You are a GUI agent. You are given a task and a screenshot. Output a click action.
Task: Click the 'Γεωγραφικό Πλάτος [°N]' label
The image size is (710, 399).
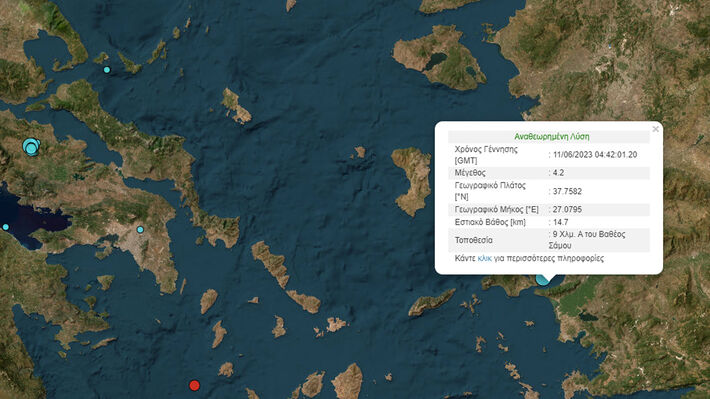[490, 191]
